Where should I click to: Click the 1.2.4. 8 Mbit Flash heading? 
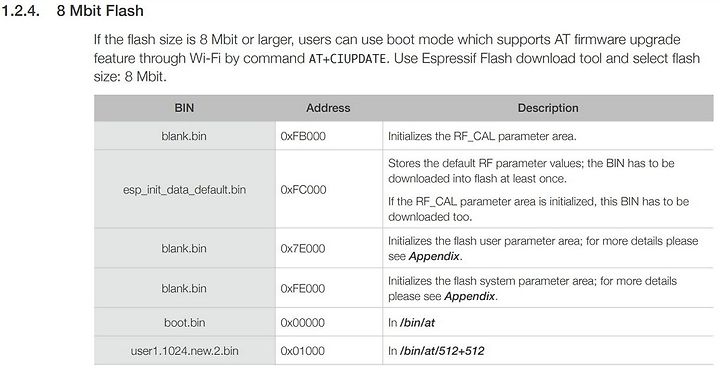73,11
